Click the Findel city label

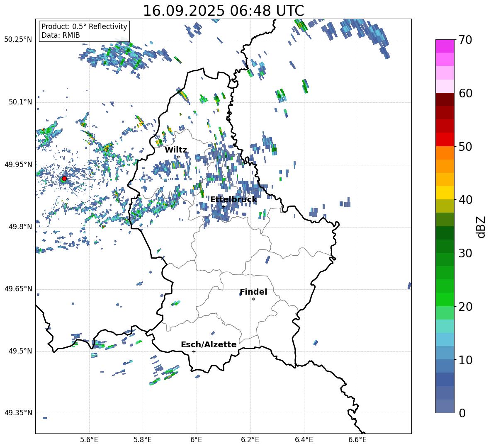253,292
